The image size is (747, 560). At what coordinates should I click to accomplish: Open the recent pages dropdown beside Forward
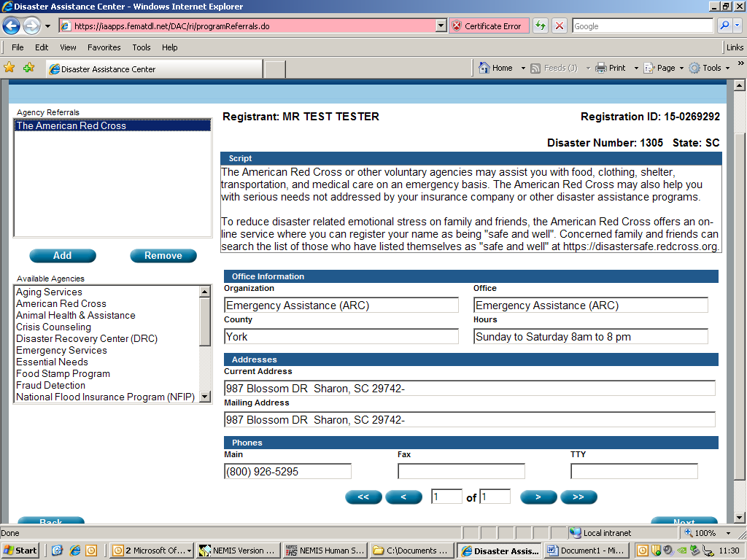click(47, 26)
